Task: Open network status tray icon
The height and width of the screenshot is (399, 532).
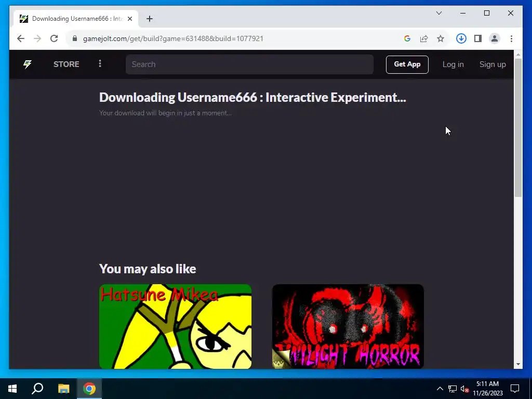Action: tap(453, 389)
